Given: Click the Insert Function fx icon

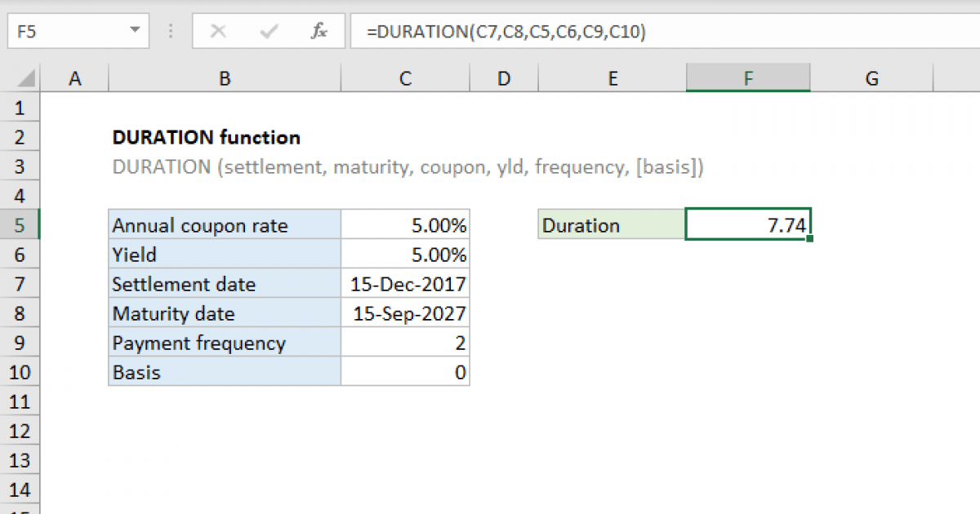Looking at the screenshot, I should pos(318,31).
